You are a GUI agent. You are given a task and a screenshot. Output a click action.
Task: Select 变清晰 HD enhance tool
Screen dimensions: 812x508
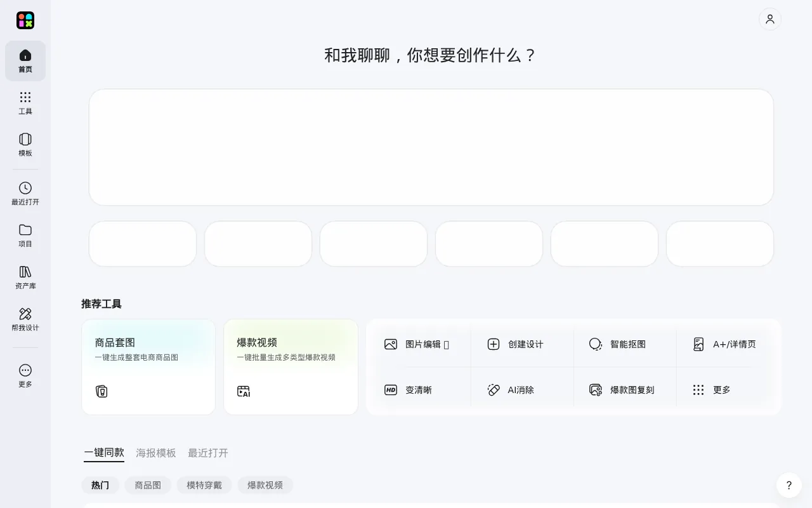click(x=419, y=390)
